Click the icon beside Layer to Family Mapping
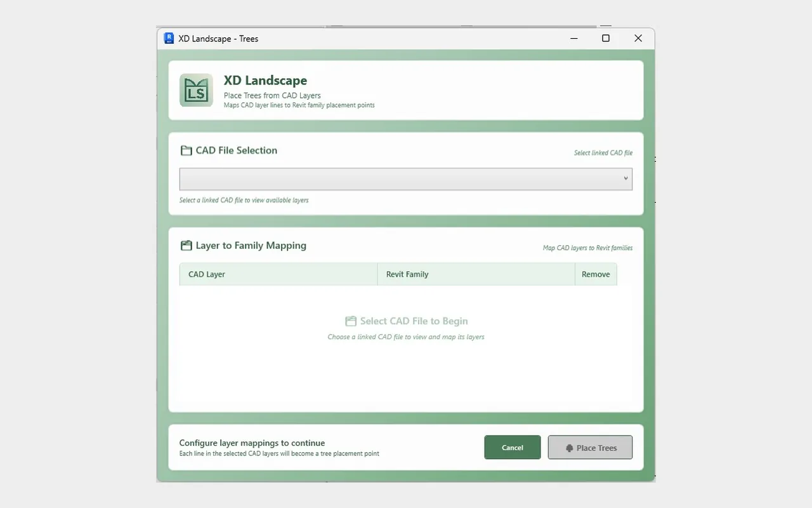Image resolution: width=812 pixels, height=508 pixels. (x=186, y=246)
